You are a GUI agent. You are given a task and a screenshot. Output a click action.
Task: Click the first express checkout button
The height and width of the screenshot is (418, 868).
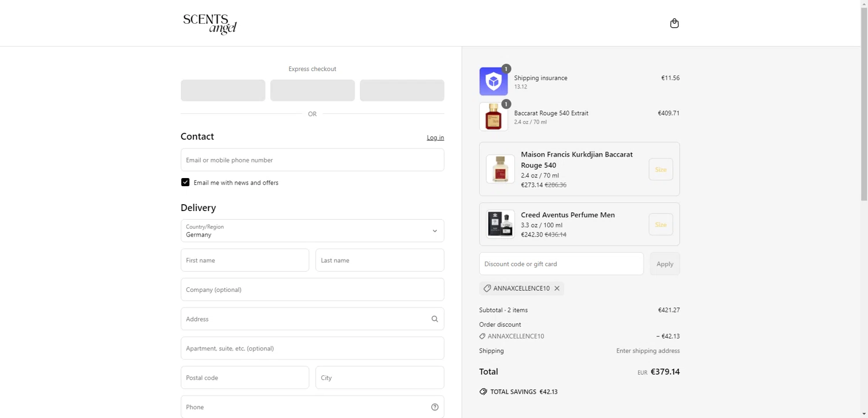[223, 90]
